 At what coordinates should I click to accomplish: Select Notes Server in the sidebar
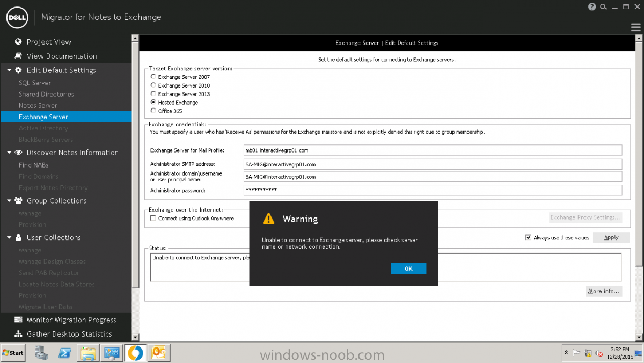tap(38, 105)
